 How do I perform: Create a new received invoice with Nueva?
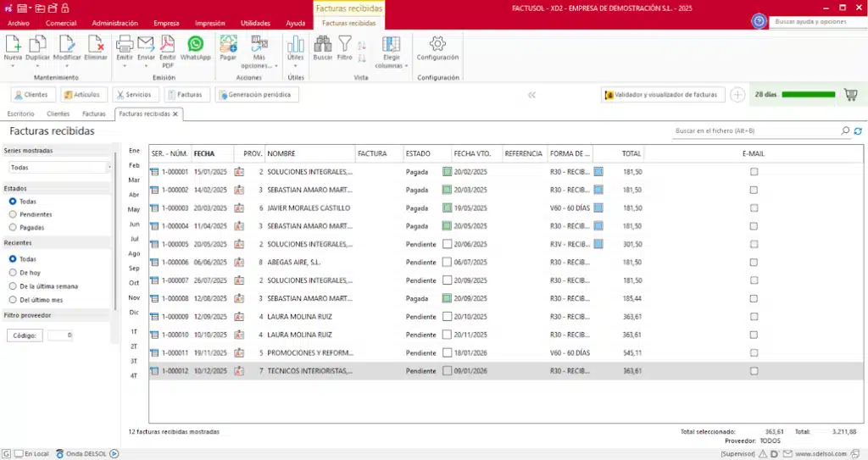click(x=13, y=44)
